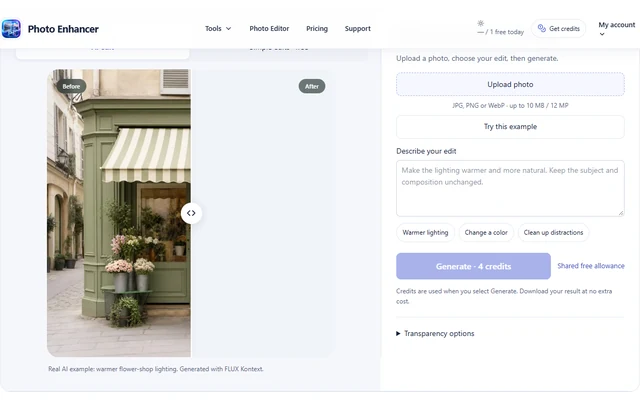Go to the Photo Editor page

coord(269,29)
